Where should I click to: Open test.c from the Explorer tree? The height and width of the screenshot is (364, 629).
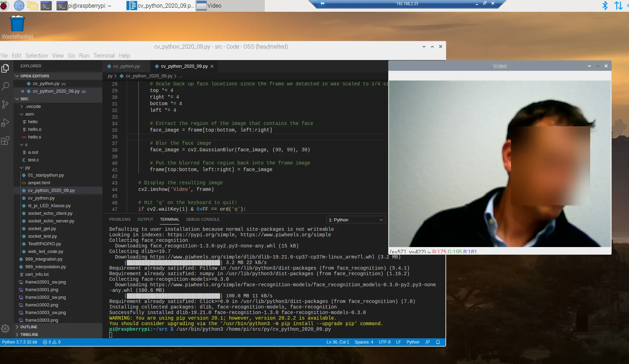click(33, 160)
